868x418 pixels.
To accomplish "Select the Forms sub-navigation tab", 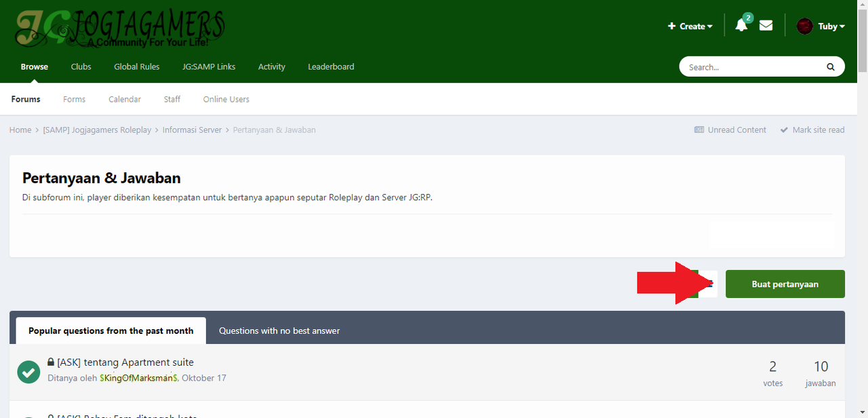I will 74,99.
